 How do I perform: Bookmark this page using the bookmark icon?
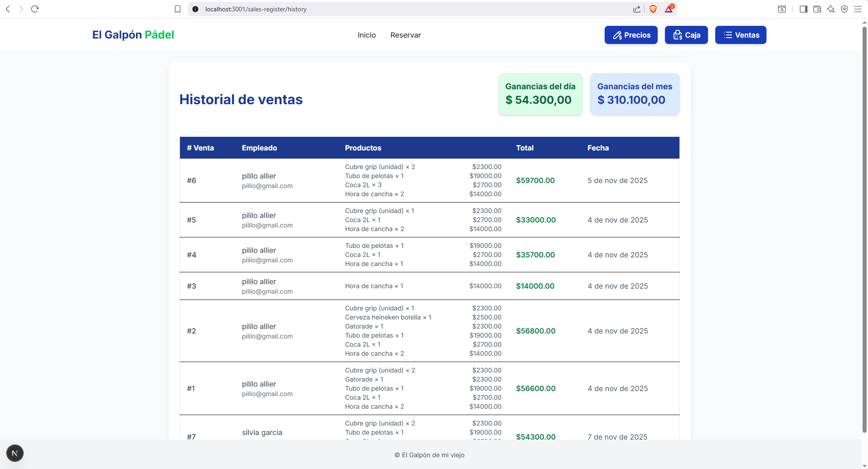point(178,9)
